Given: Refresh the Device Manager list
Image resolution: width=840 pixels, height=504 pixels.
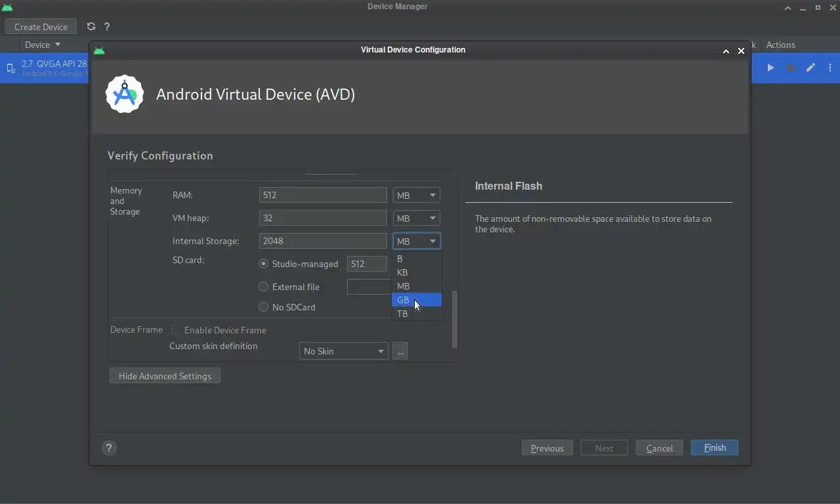Looking at the screenshot, I should pyautogui.click(x=91, y=26).
